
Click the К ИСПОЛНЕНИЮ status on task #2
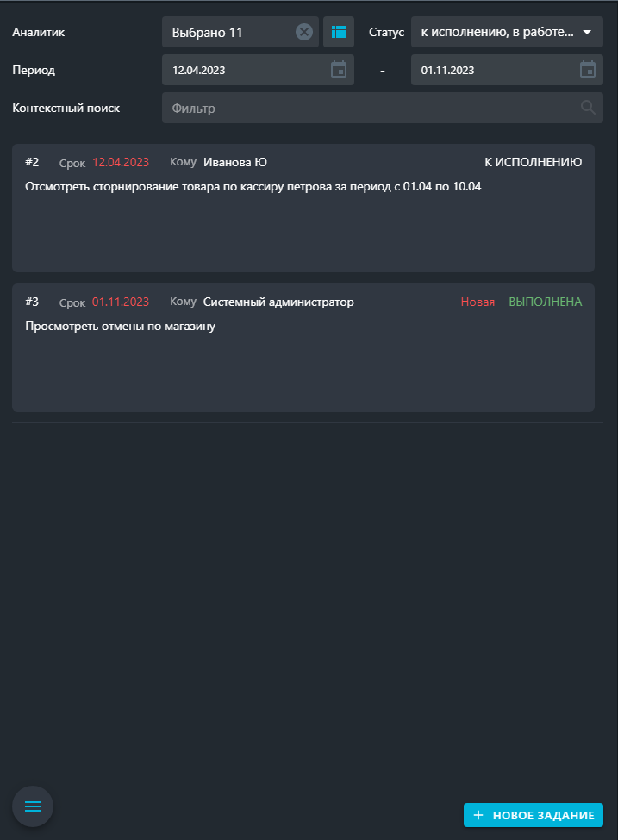click(x=533, y=162)
